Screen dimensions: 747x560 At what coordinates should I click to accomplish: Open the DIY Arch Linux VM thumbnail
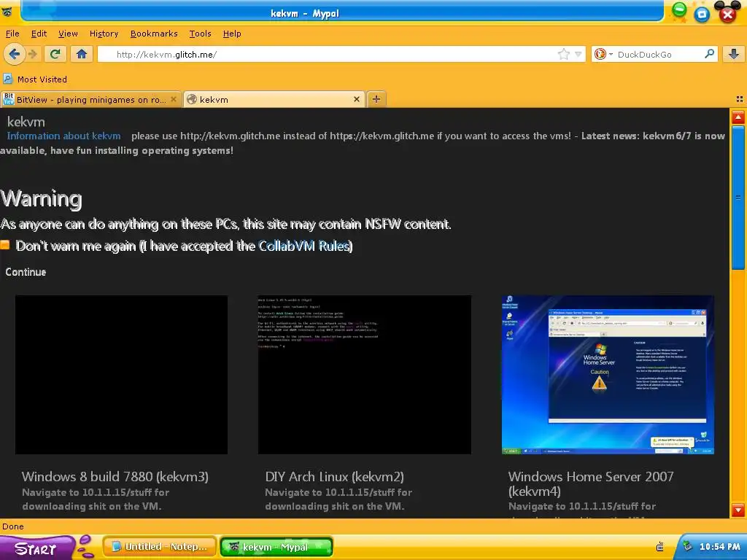coord(365,375)
